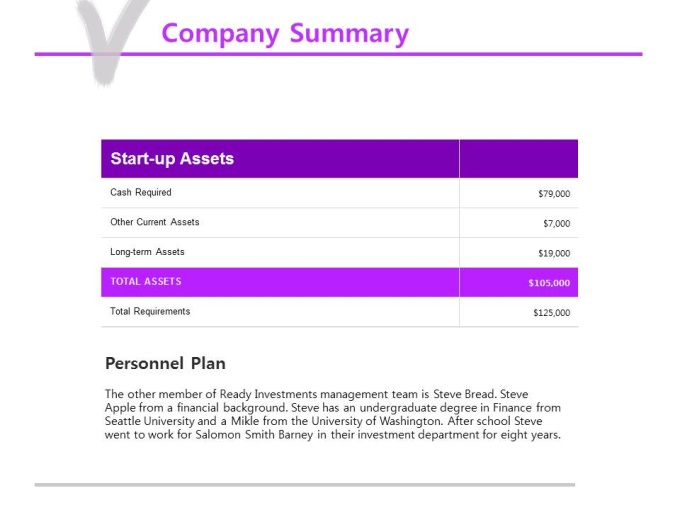Click the gray footer divider line
Viewport: 680px width, 510px height.
coord(305,485)
